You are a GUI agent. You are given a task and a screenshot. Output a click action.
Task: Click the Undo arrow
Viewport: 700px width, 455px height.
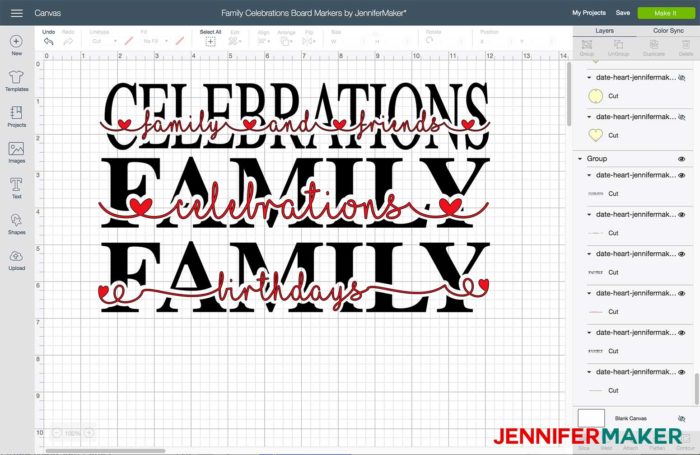coord(49,42)
